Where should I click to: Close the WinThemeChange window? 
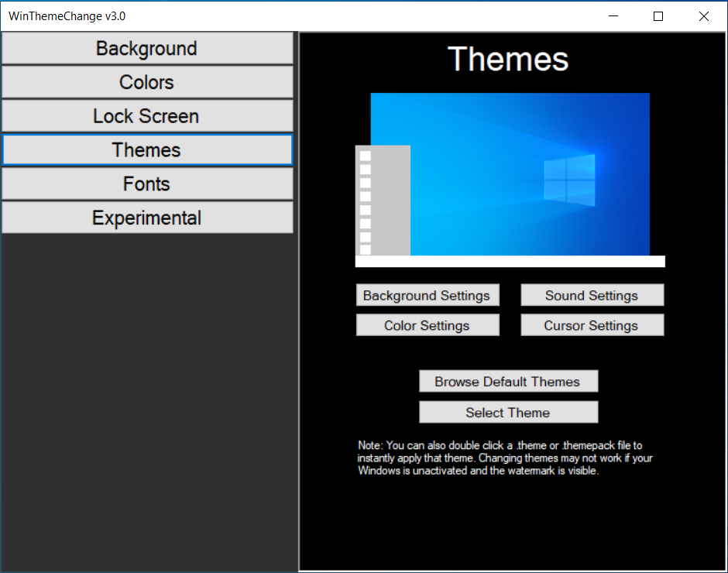[x=703, y=16]
